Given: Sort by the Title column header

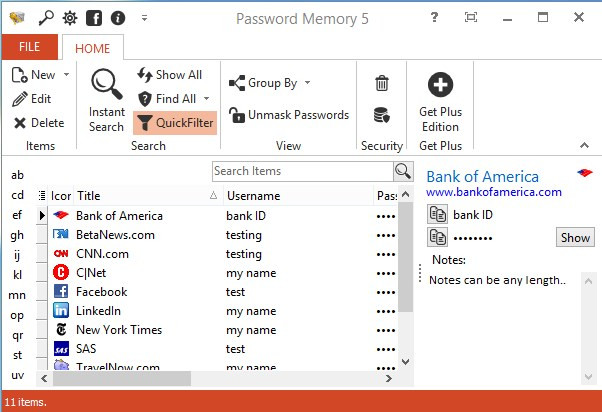Looking at the screenshot, I should coord(147,196).
